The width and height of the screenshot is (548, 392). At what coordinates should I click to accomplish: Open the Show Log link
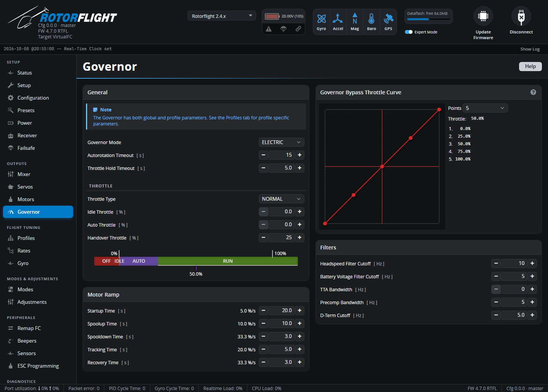click(x=530, y=49)
